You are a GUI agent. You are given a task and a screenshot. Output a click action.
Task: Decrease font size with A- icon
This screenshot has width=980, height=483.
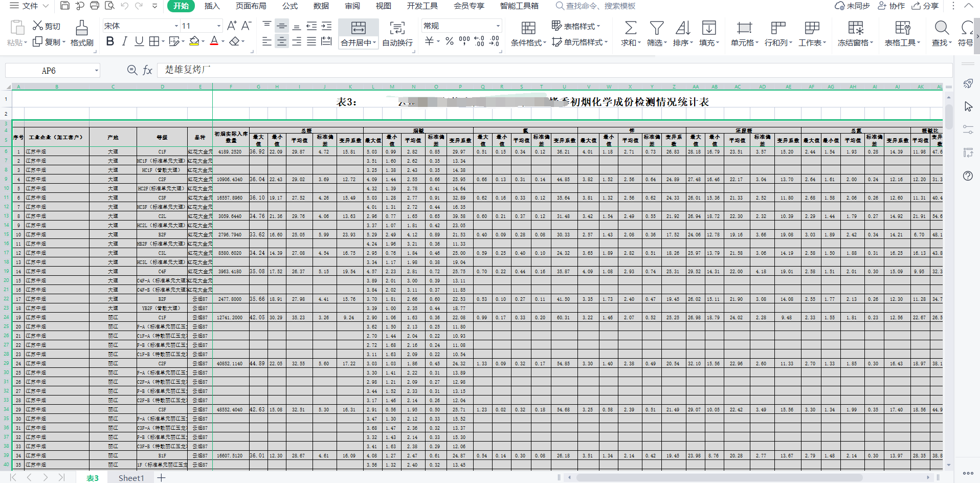point(246,26)
